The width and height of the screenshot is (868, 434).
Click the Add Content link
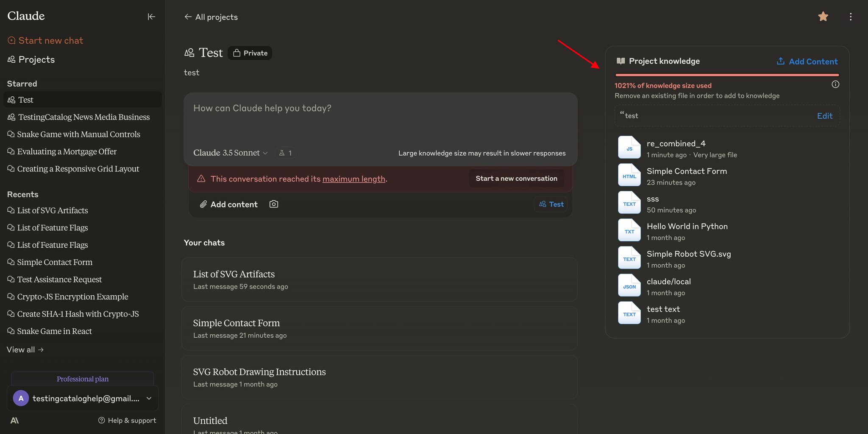click(x=813, y=62)
